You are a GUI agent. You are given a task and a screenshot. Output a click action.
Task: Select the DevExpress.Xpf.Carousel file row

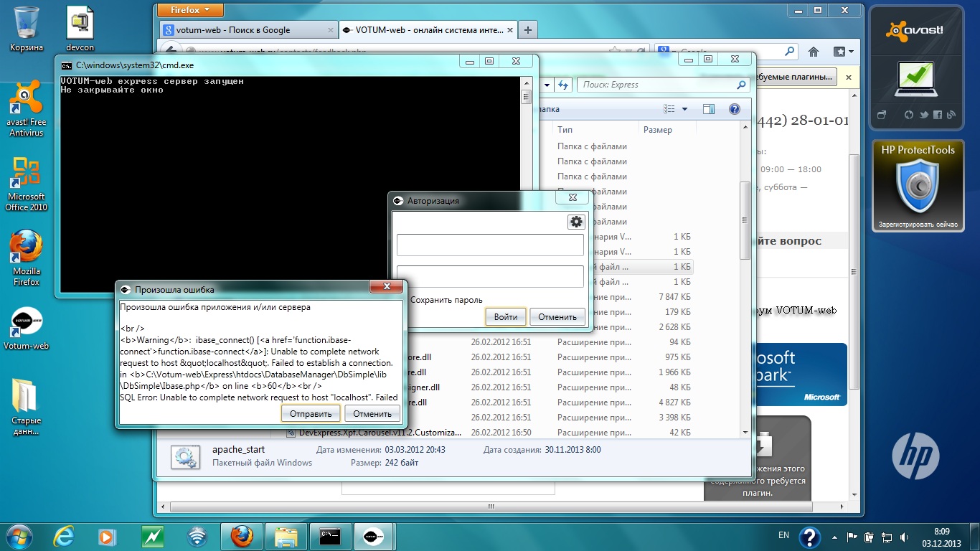(489, 433)
